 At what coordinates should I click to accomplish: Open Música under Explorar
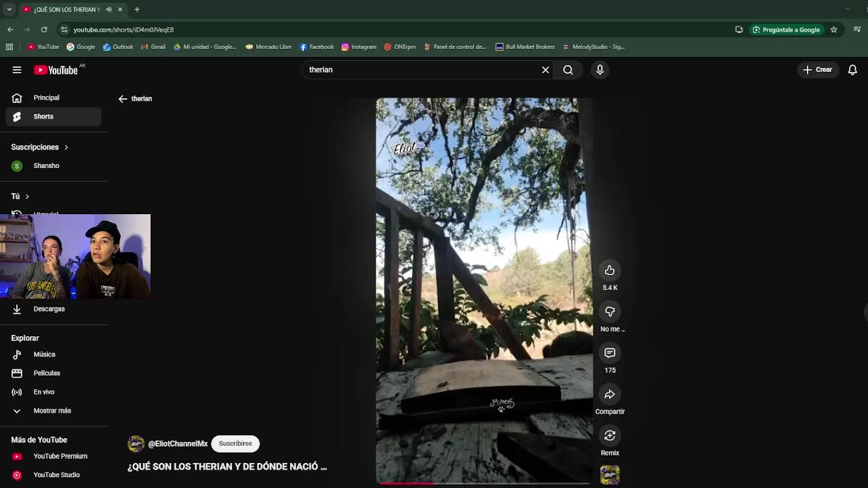click(x=54, y=354)
